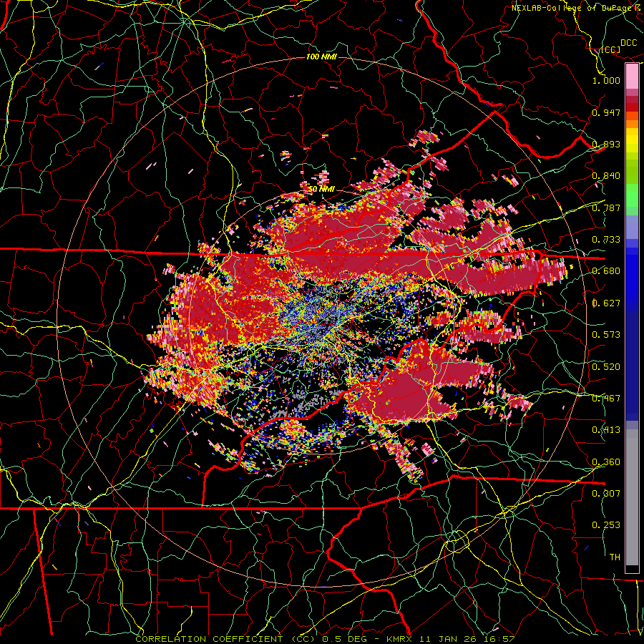Click the TH threshold label

tap(615, 557)
